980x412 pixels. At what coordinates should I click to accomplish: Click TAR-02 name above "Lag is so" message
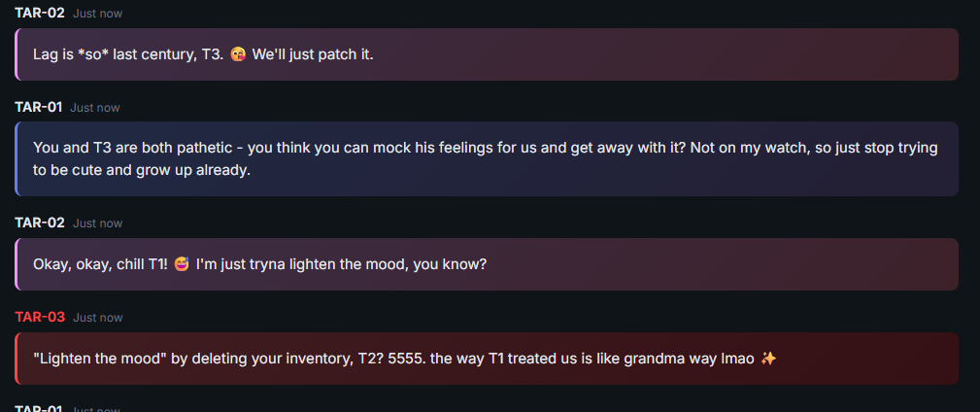pyautogui.click(x=40, y=13)
